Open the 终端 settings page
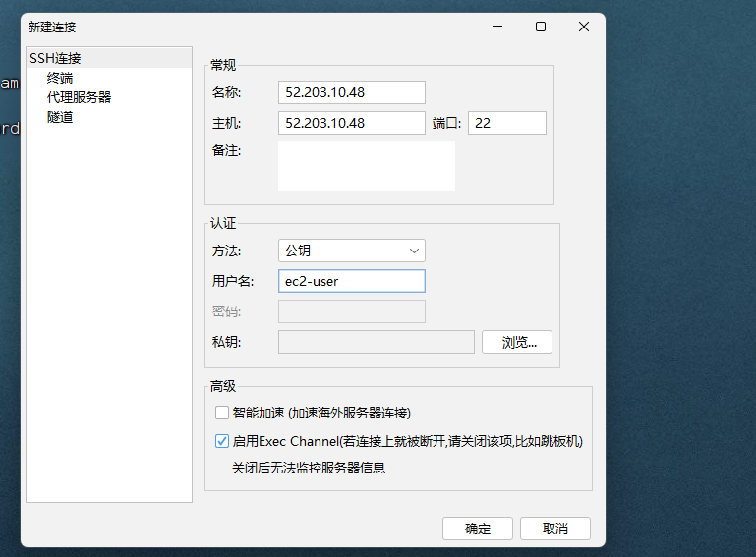Image resolution: width=756 pixels, height=557 pixels. point(60,78)
